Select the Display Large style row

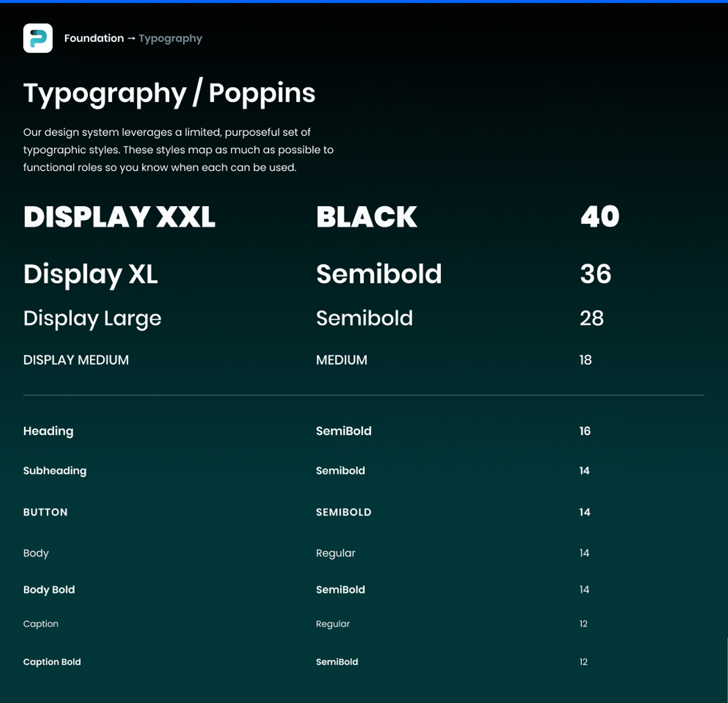[x=92, y=319]
